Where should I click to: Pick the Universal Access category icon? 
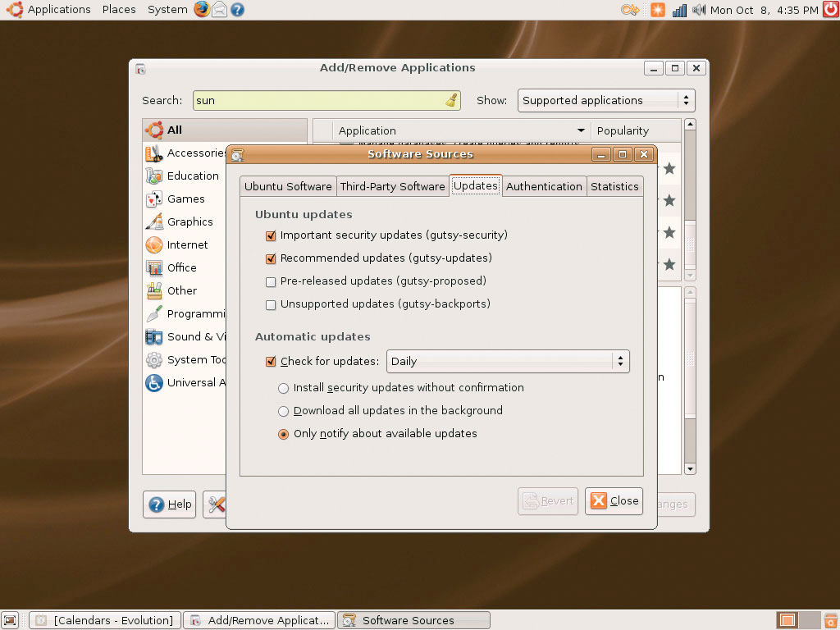click(x=154, y=383)
